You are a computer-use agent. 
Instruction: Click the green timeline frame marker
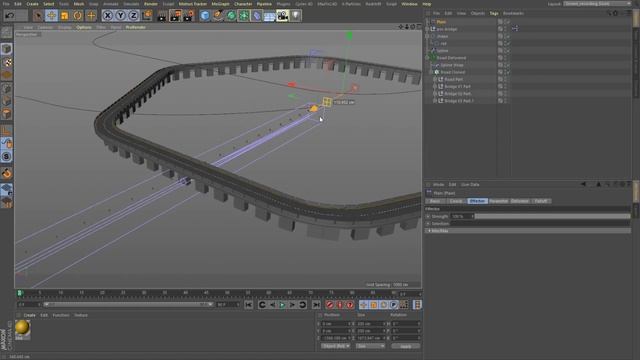pos(20,293)
